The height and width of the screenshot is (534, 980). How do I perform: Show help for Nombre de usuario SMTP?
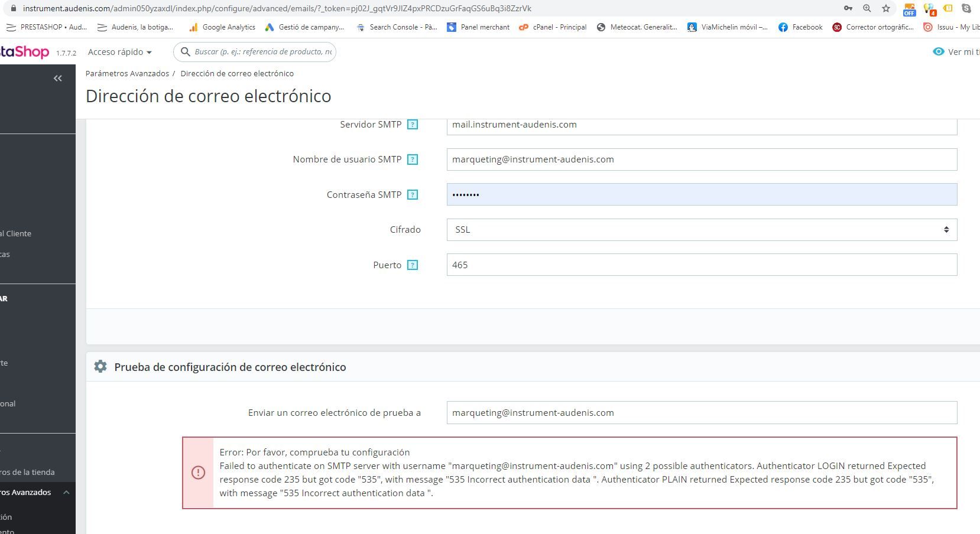point(413,159)
